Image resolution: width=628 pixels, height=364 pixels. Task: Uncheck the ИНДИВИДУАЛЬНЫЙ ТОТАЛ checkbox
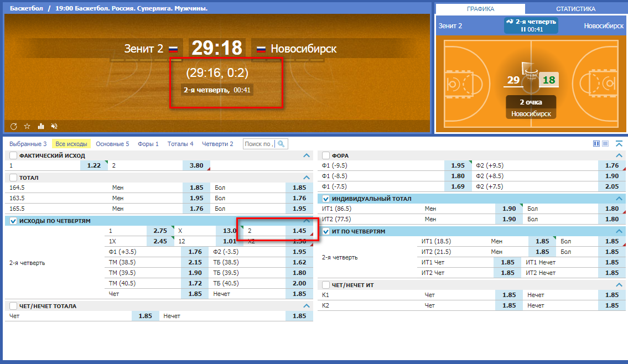(326, 199)
